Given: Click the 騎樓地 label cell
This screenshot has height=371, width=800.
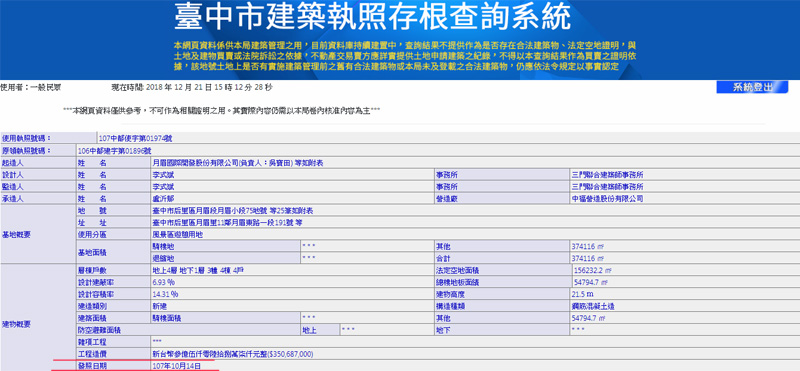Looking at the screenshot, I should [x=225, y=246].
